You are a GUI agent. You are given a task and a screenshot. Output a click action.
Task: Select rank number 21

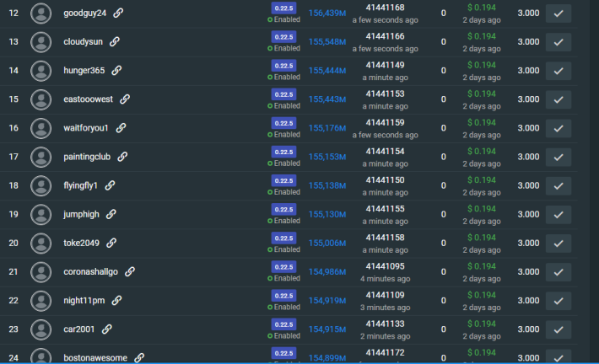click(x=13, y=271)
